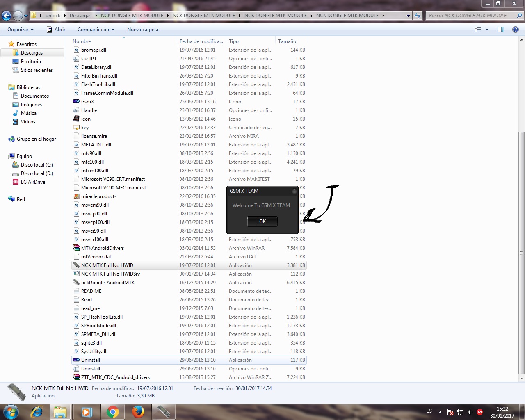Open Google Chrome from the taskbar

click(x=112, y=411)
